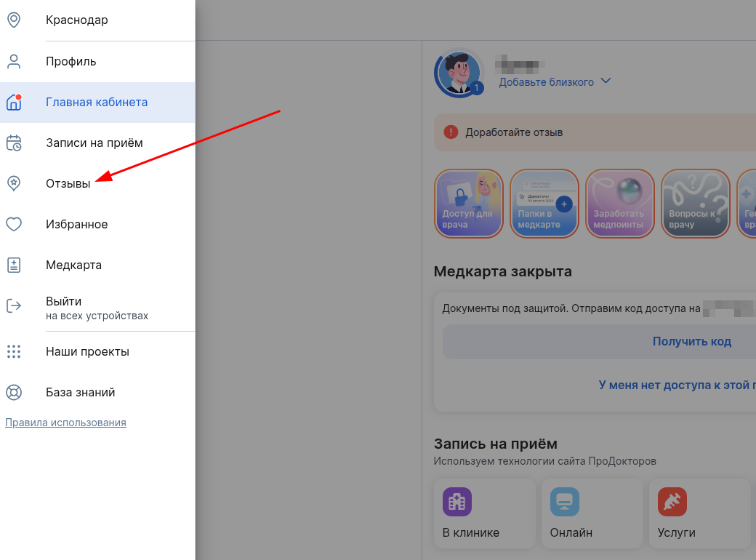The image size is (756, 560).
Task: Click the Записи на приём calendar icon
Action: (x=14, y=143)
